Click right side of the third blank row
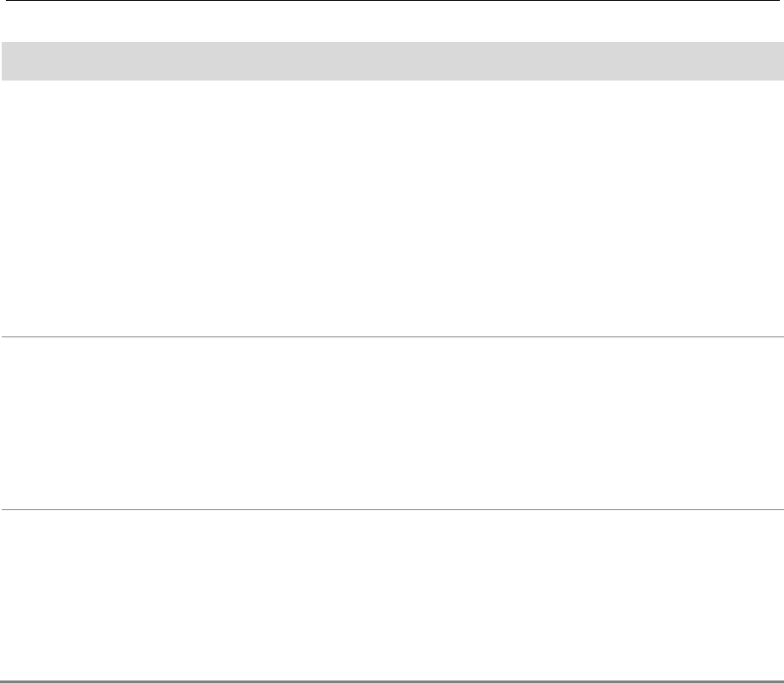This screenshot has height=683, width=784. coord(729,594)
